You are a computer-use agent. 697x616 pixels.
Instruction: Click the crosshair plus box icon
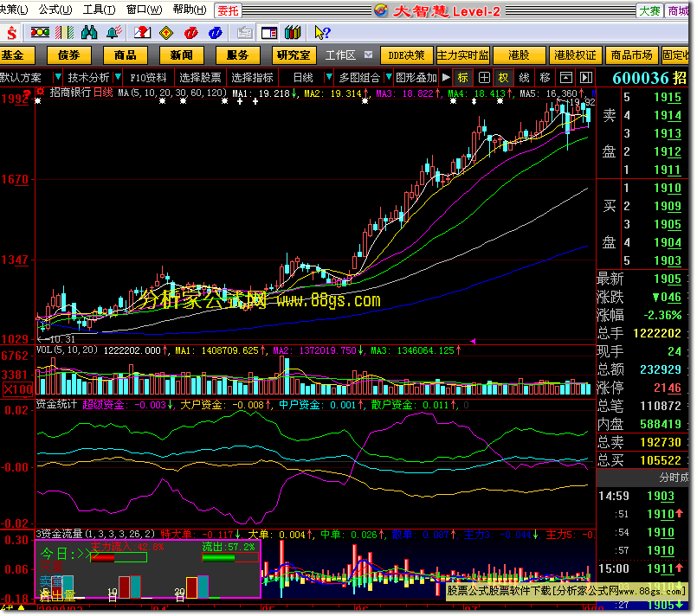click(x=484, y=78)
